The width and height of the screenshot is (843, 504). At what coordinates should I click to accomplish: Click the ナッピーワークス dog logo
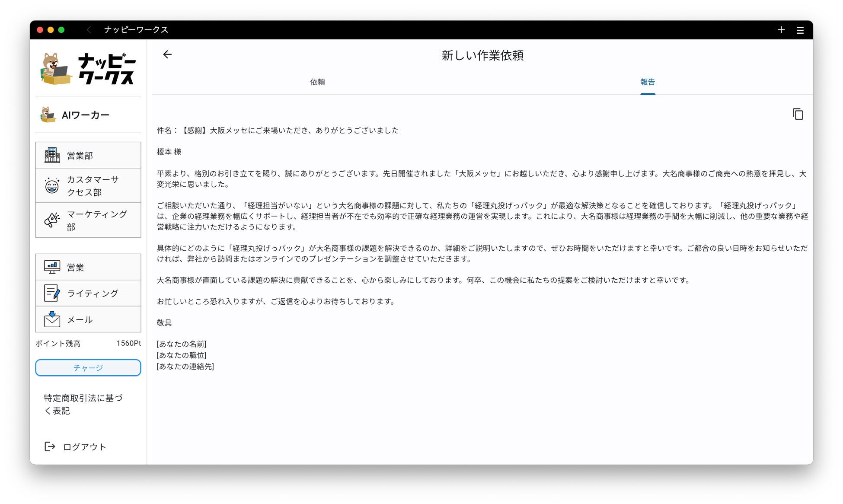[56, 69]
